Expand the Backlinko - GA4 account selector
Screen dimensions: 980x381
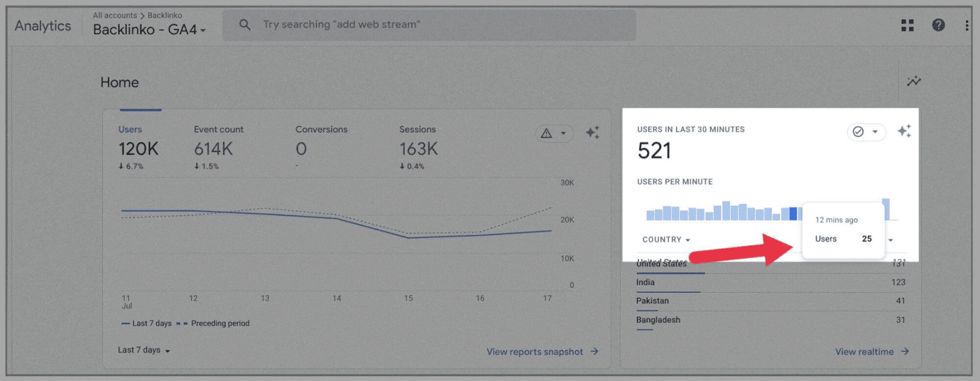coord(149,29)
